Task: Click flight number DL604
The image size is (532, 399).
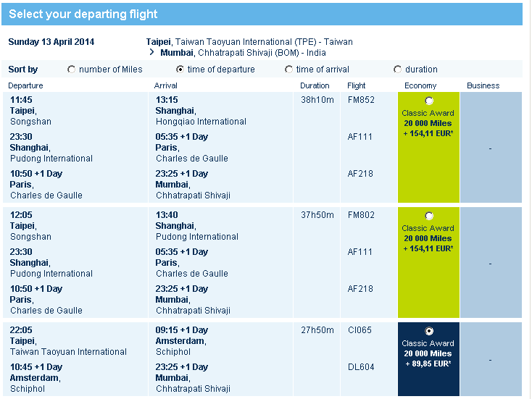Action: 360,367
